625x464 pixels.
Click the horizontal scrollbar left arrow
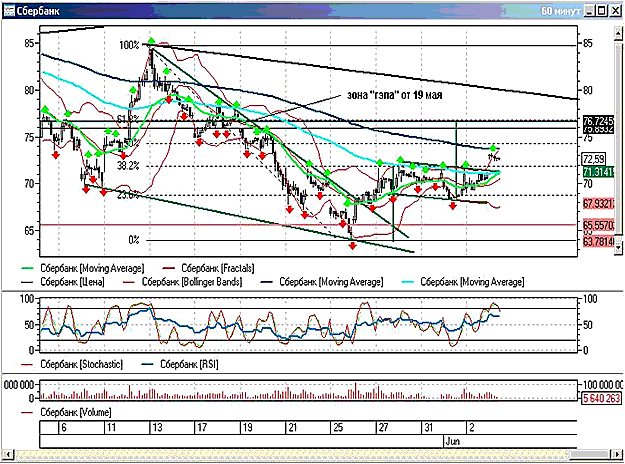pos(8,454)
